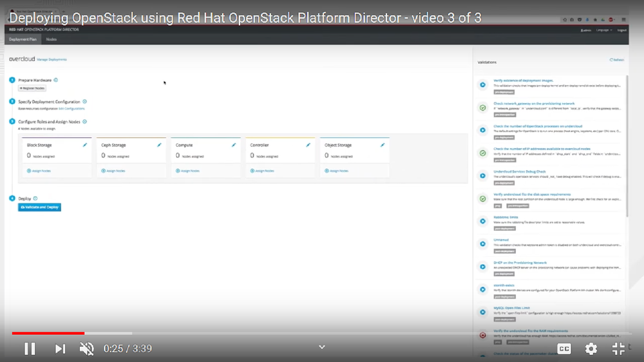Run Undercloud Services Debug Check
The image size is (644, 362).
tap(483, 176)
